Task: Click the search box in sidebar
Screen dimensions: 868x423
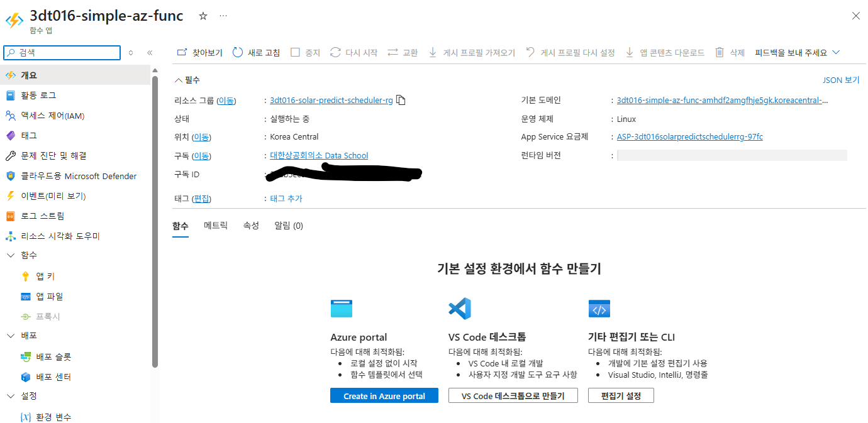Action: pyautogui.click(x=62, y=53)
